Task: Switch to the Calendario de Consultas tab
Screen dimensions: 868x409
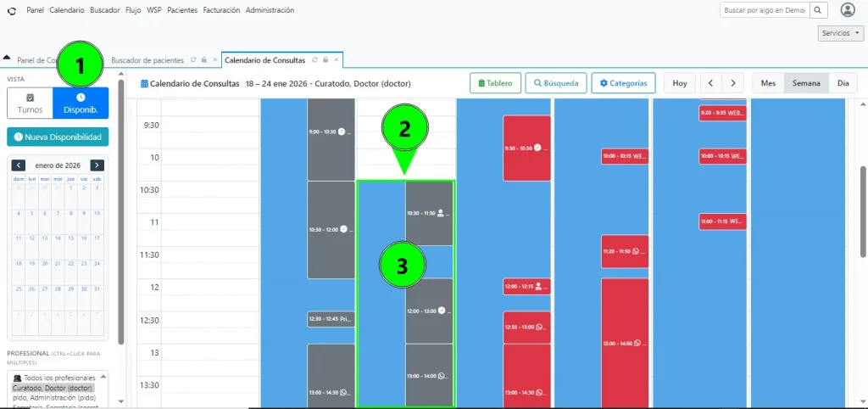Action: coord(264,60)
